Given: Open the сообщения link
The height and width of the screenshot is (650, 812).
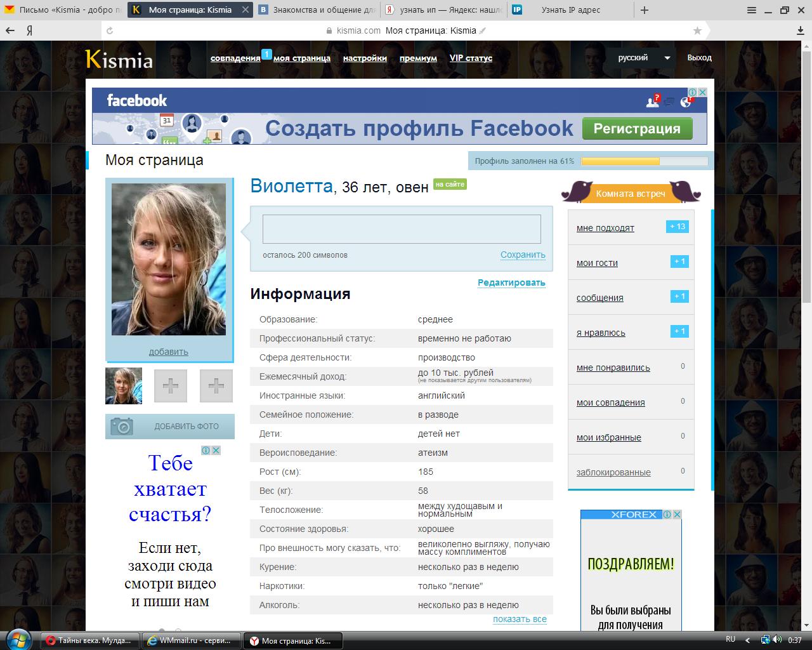Looking at the screenshot, I should (x=599, y=298).
